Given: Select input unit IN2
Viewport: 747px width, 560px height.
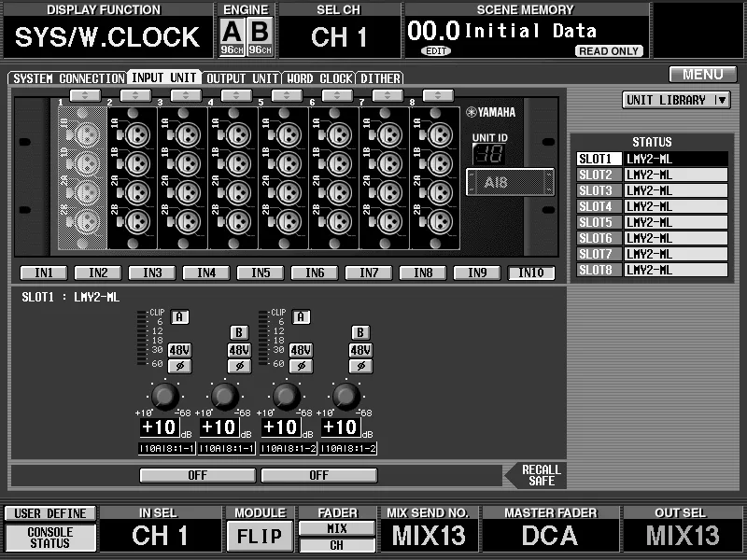Looking at the screenshot, I should 98,273.
